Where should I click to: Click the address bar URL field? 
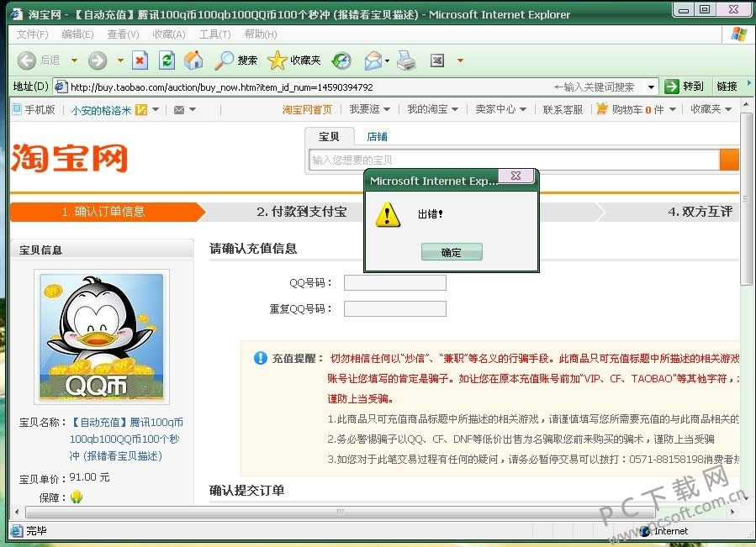pyautogui.click(x=357, y=87)
